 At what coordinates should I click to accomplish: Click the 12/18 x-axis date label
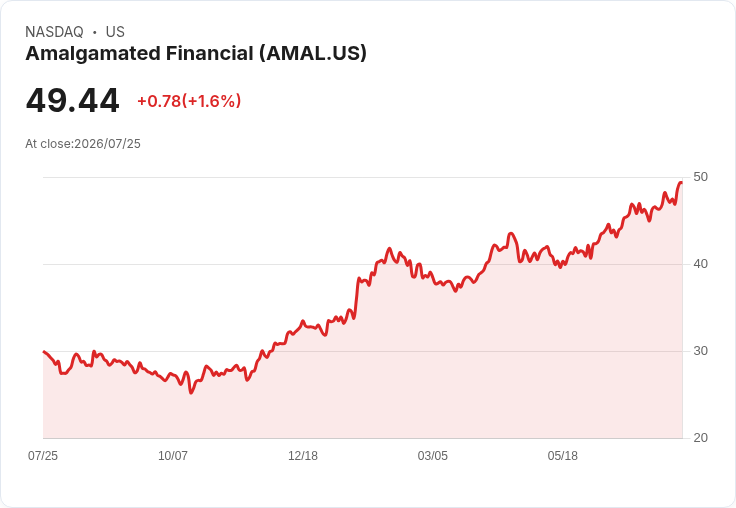coord(303,455)
